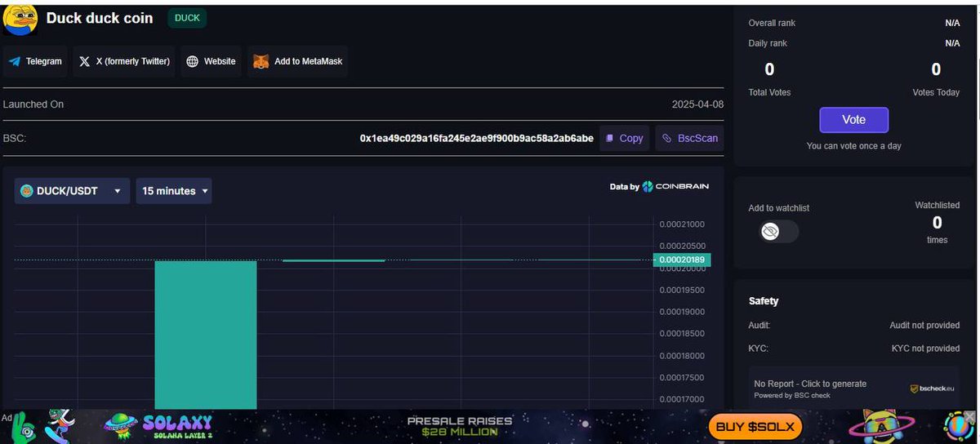Viewport: 980px width, 444px height.
Task: Open BscScan for this contract
Action: click(689, 138)
